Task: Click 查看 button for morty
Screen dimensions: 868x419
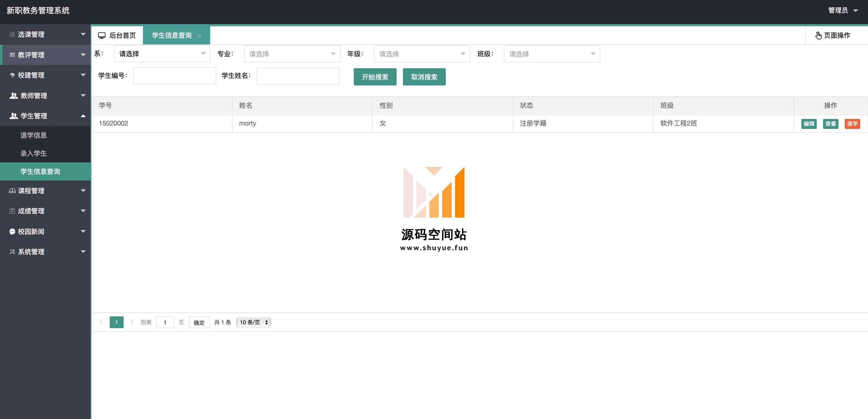Action: coord(831,124)
